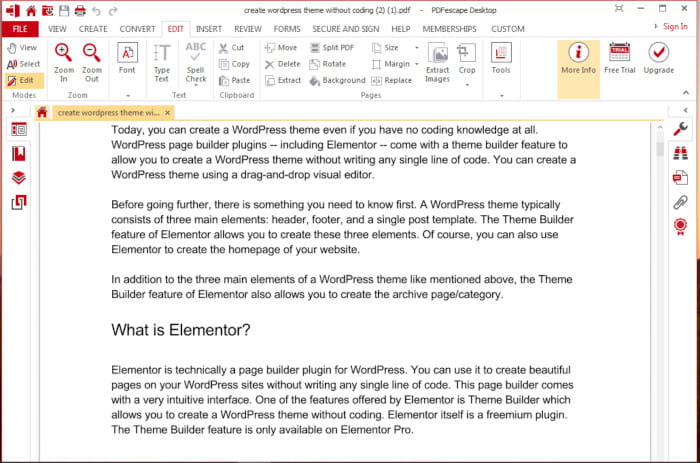Open binoculars search panel on right
The width and height of the screenshot is (700, 463).
click(x=680, y=153)
